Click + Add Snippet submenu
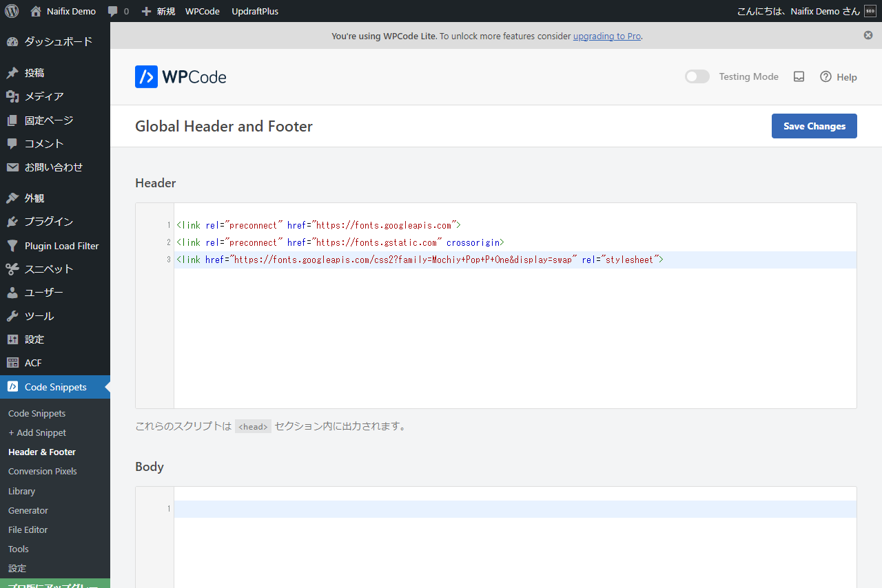This screenshot has height=588, width=882. coord(37,432)
